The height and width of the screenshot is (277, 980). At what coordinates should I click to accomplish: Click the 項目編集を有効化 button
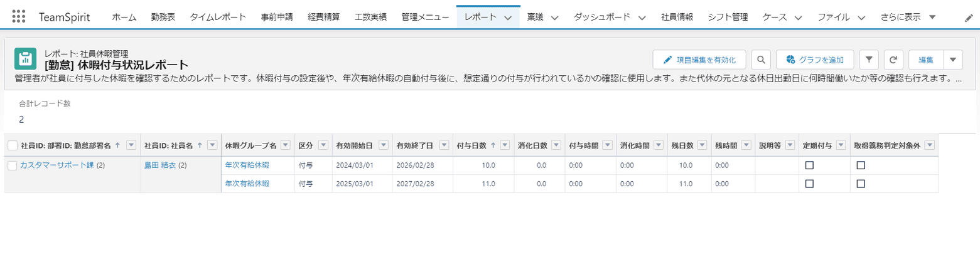click(x=699, y=60)
